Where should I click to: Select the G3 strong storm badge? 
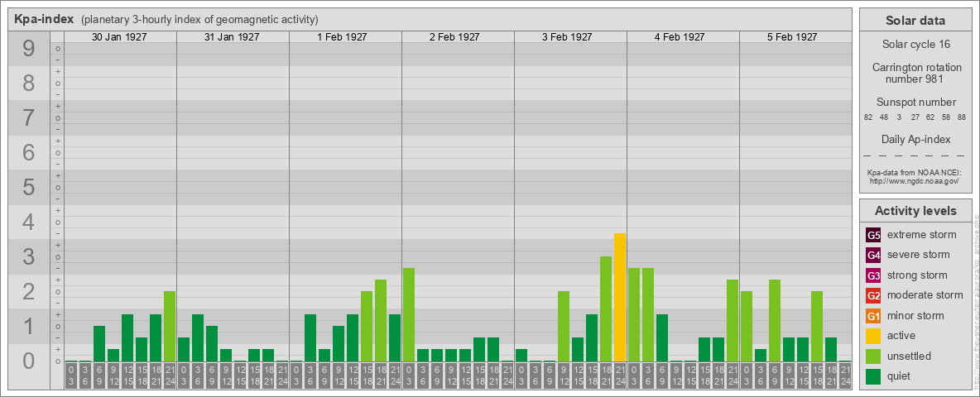(873, 275)
